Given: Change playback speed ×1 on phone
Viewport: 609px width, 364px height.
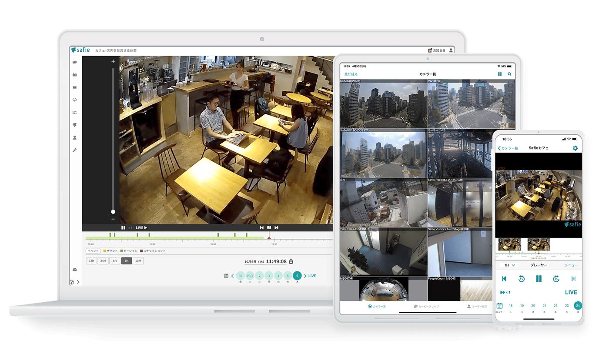Looking at the screenshot, I should click(505, 293).
